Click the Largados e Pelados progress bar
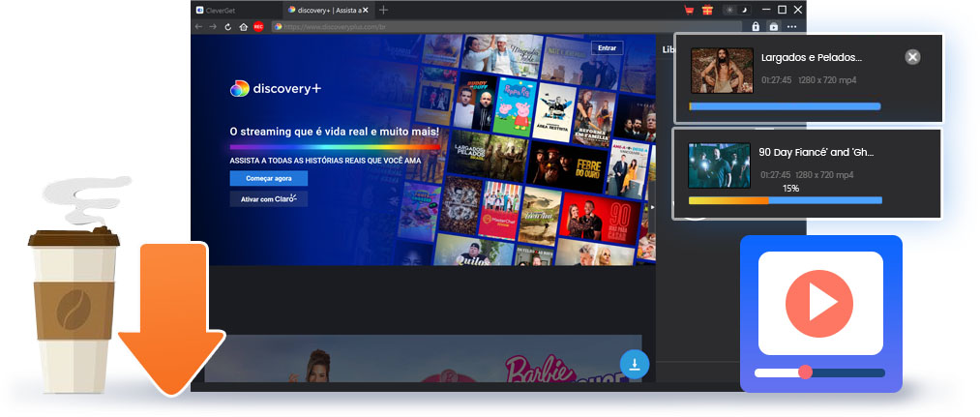 [x=785, y=106]
